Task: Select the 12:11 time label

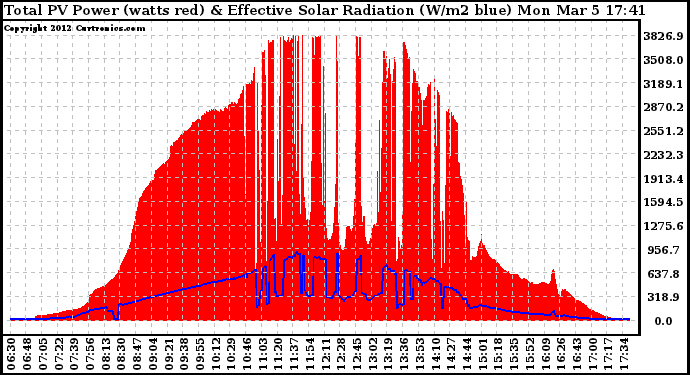Action: [x=326, y=354]
